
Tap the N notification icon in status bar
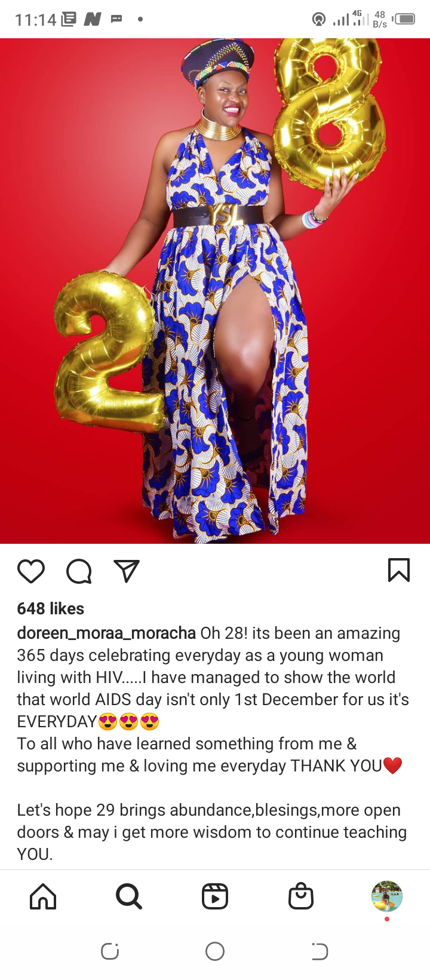coord(92,19)
